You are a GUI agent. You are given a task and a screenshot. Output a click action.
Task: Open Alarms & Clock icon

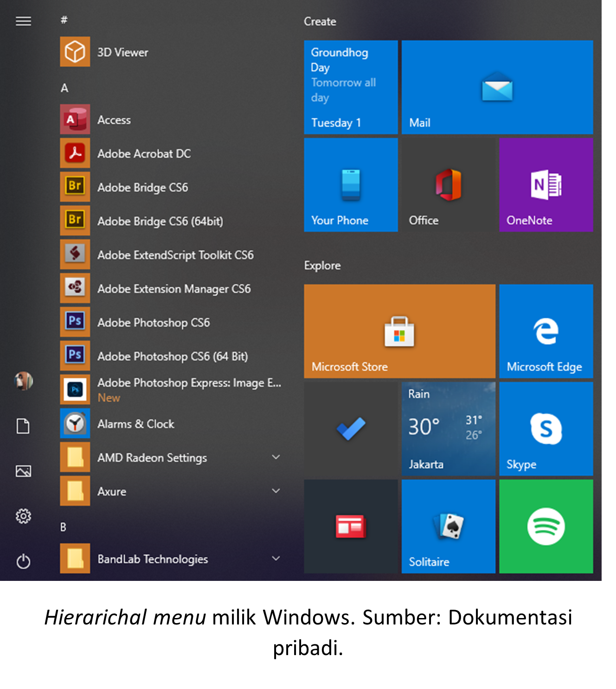pos(75,424)
